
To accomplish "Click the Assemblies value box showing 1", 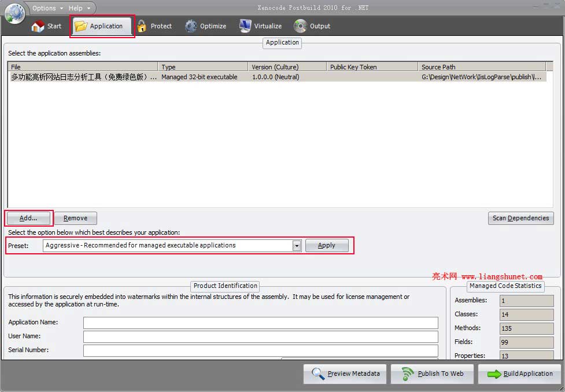I will [526, 301].
